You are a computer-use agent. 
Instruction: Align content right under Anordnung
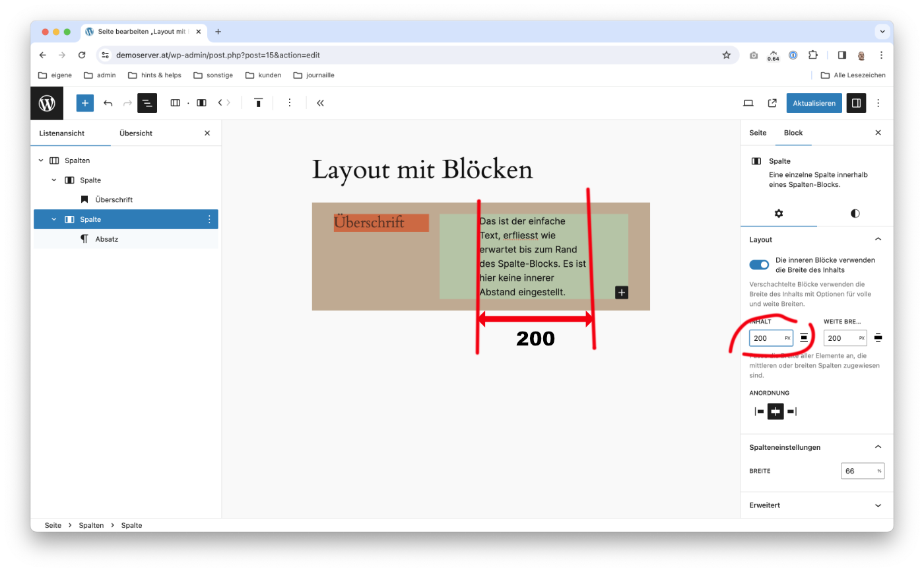[x=791, y=411]
